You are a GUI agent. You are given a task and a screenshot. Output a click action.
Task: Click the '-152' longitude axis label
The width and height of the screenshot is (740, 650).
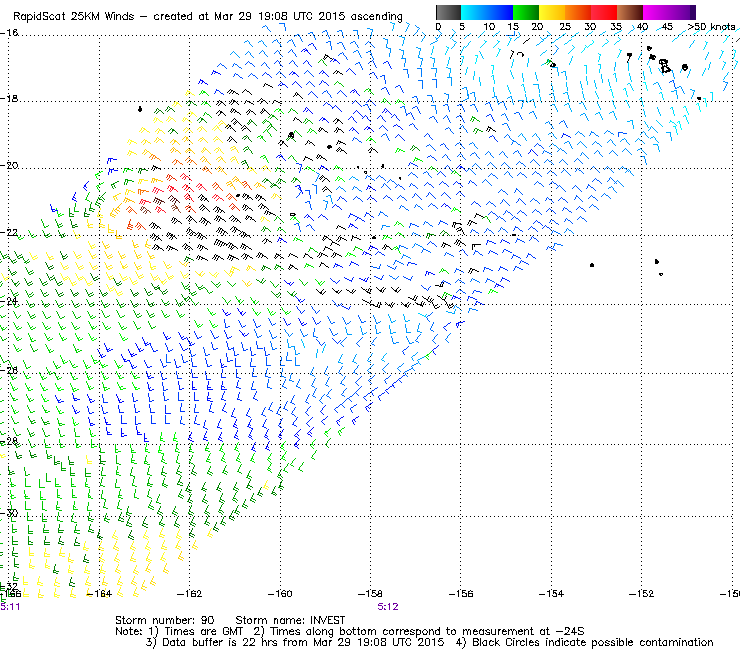point(641,594)
